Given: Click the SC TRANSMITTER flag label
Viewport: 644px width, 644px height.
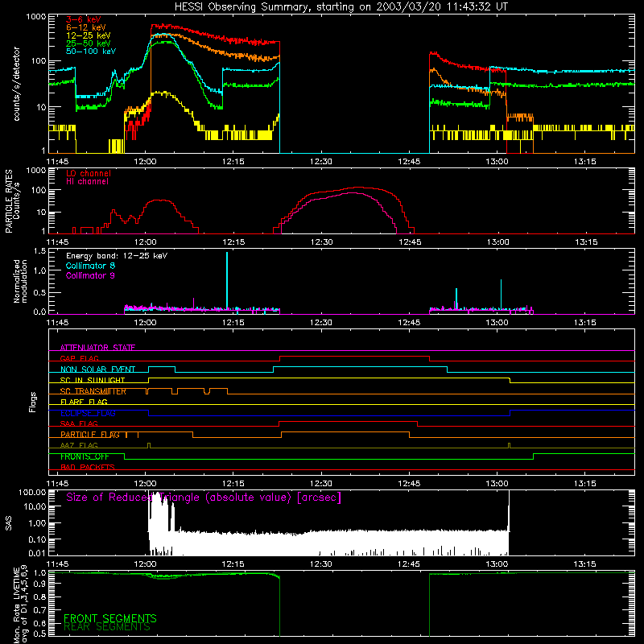Looking at the screenshot, I should pos(93,391).
